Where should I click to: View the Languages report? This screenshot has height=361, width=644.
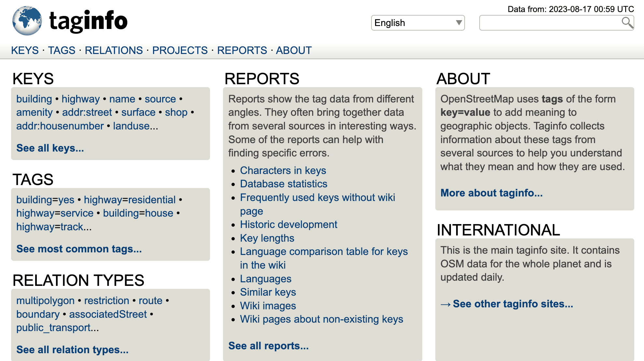[266, 279]
